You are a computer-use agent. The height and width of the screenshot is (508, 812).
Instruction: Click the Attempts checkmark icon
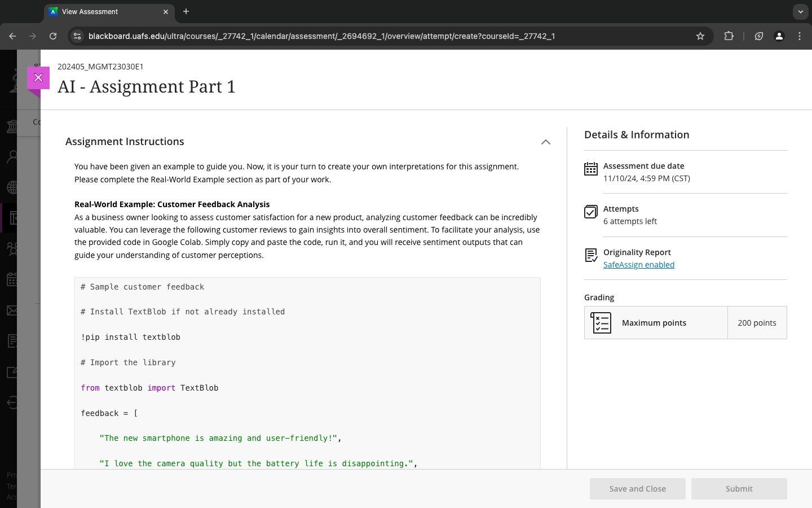coord(591,212)
